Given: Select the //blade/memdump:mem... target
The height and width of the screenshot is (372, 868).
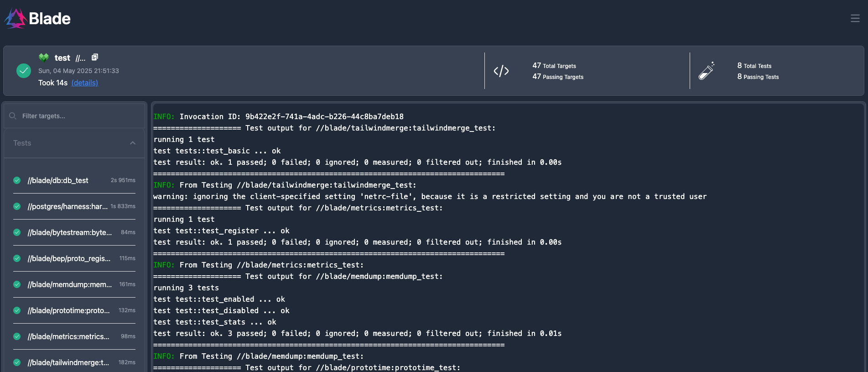Looking at the screenshot, I should (x=70, y=284).
